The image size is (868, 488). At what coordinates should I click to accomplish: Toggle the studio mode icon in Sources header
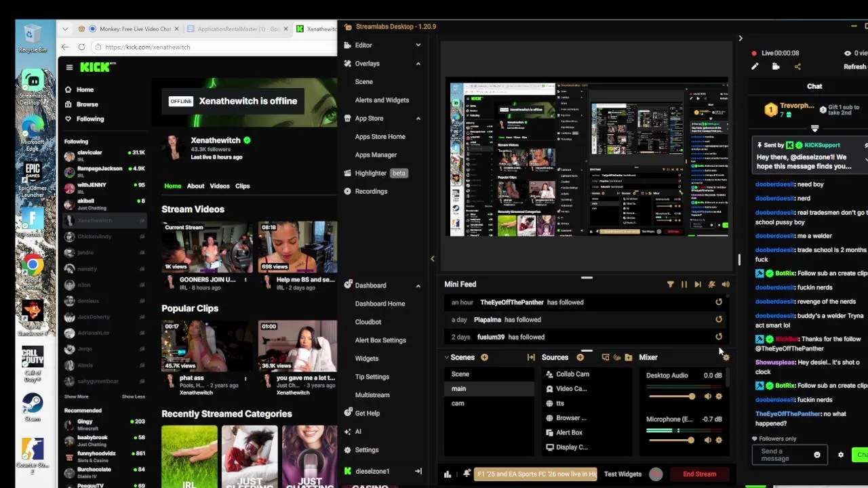[x=605, y=357]
